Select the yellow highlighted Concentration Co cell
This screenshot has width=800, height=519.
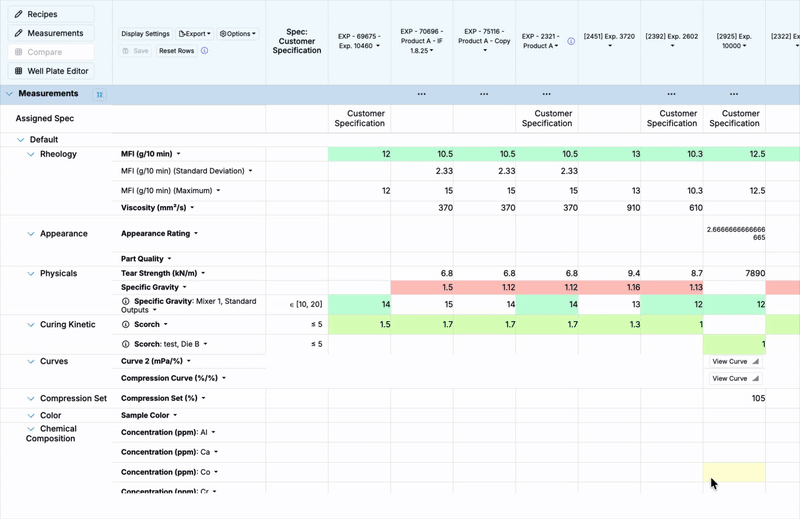point(734,472)
